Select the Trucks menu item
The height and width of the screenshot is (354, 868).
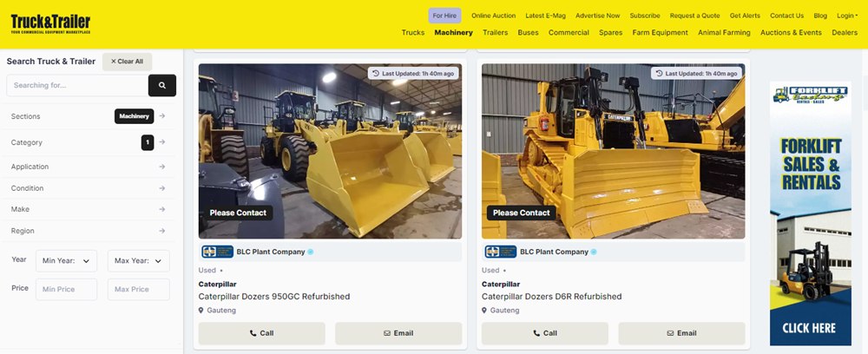pos(413,33)
